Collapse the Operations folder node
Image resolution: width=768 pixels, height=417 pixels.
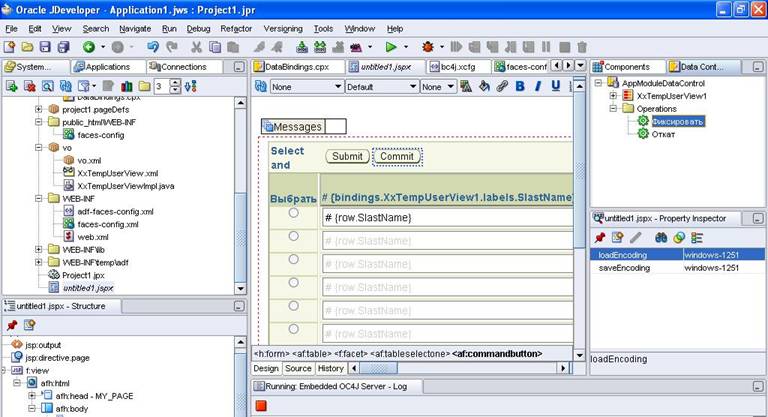[x=613, y=108]
